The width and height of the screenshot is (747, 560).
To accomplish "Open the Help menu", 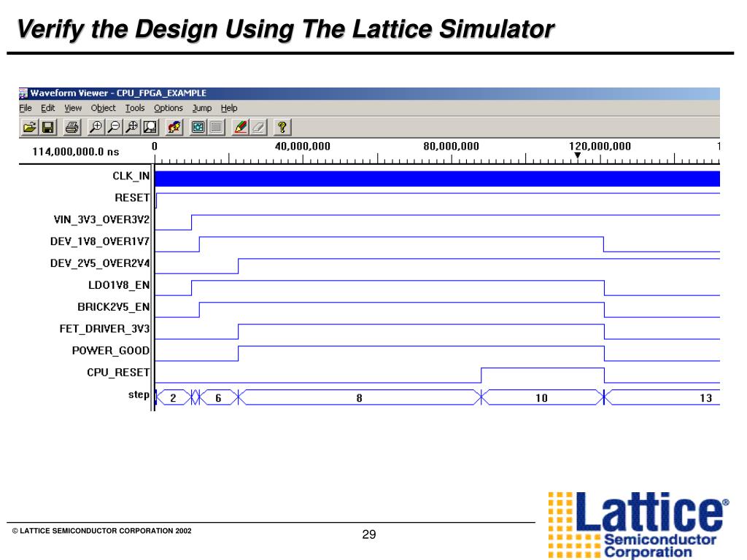I will click(229, 108).
